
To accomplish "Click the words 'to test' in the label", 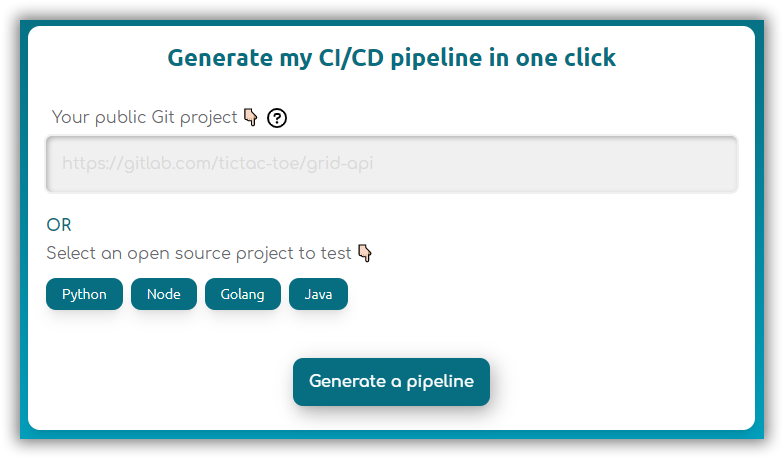I will point(324,253).
